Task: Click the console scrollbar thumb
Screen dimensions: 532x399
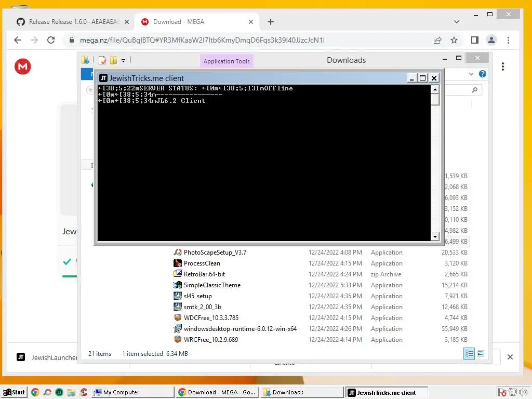Action: point(435,99)
